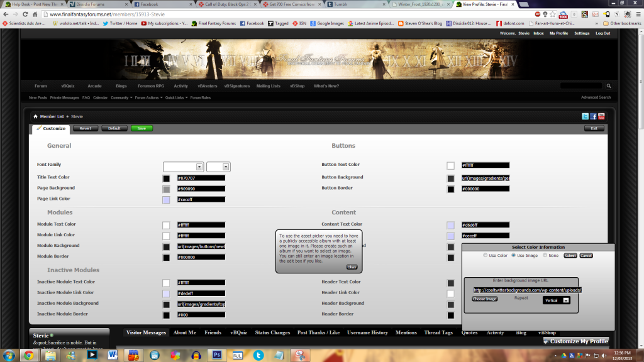The width and height of the screenshot is (644, 362).
Task: Click the Exit button
Action: tap(594, 128)
